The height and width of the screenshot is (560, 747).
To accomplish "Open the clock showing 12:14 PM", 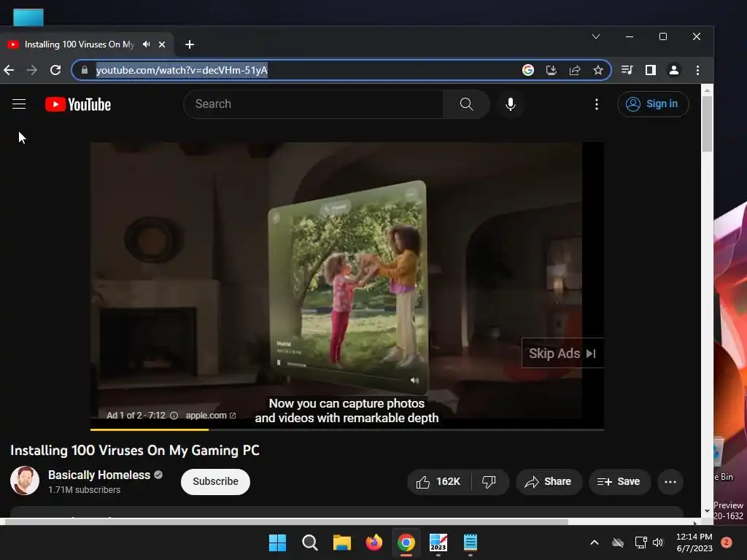I will (x=694, y=542).
